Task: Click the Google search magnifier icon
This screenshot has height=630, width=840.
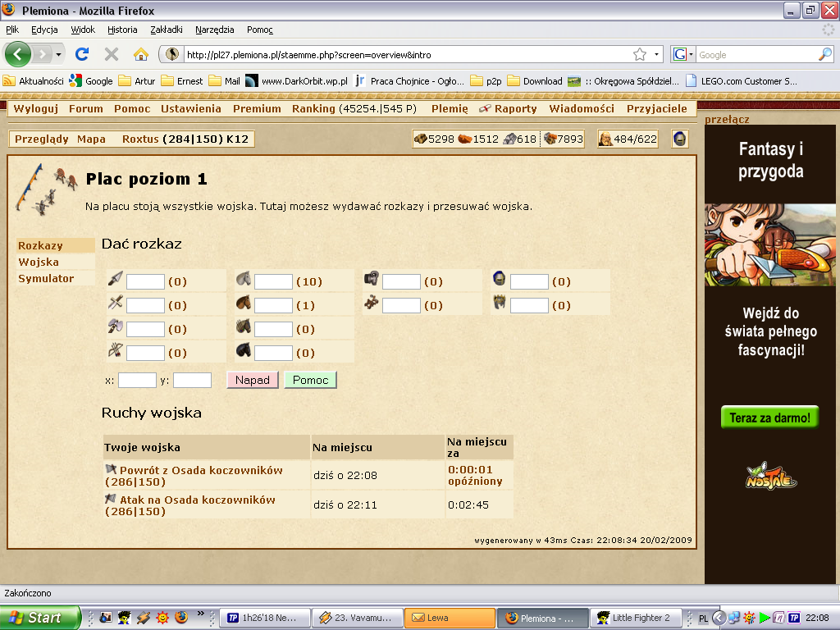Action: coord(825,54)
